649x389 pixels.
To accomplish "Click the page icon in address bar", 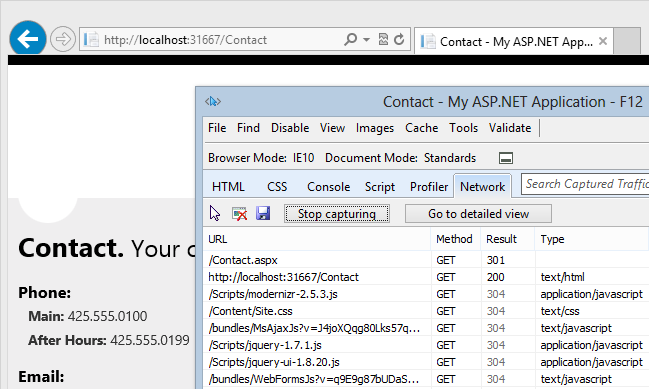I will tap(91, 39).
